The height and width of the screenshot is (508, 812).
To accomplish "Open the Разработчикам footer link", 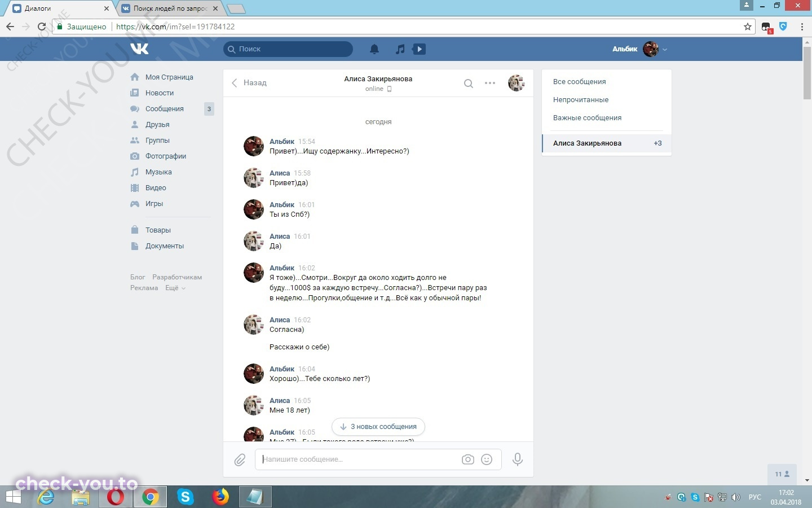I will click(x=177, y=277).
